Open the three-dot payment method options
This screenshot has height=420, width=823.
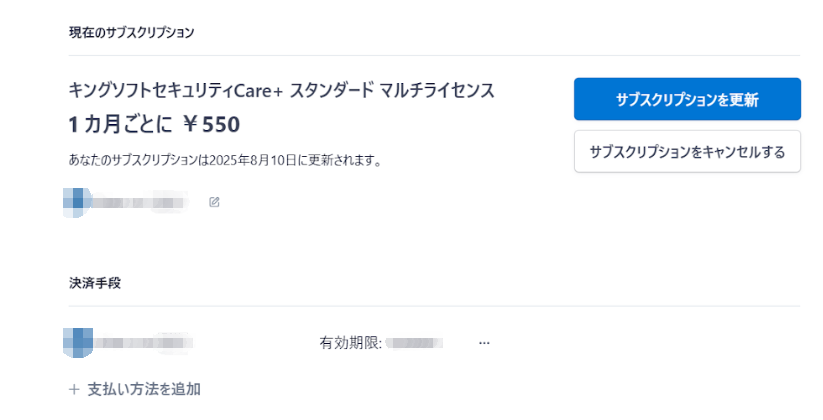[485, 343]
